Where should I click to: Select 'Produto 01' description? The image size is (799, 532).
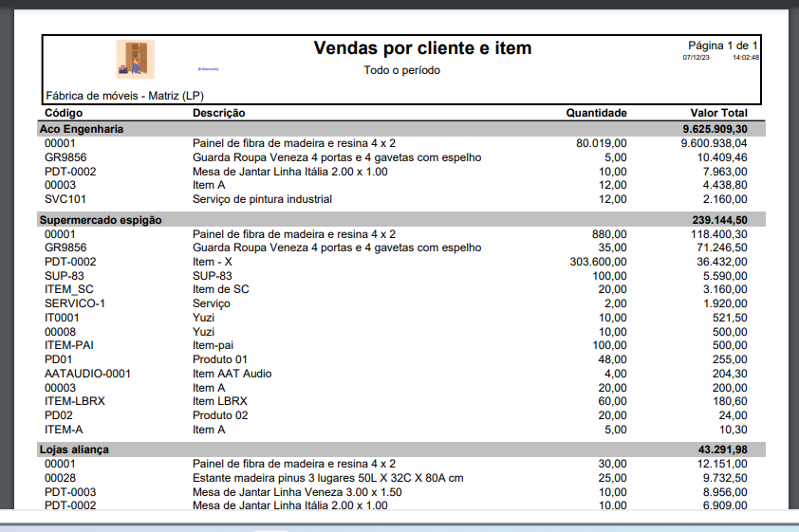[219, 360]
